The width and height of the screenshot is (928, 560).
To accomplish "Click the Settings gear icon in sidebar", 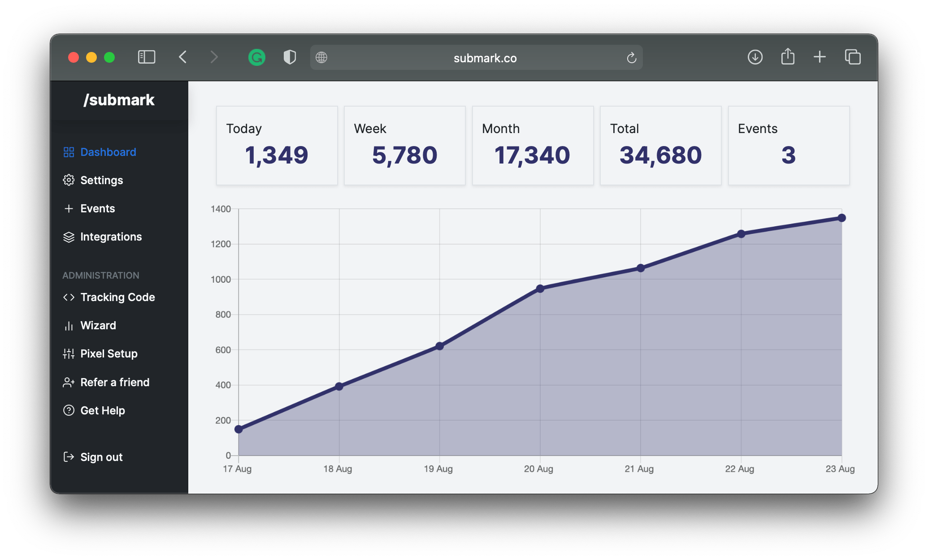I will pos(69,180).
